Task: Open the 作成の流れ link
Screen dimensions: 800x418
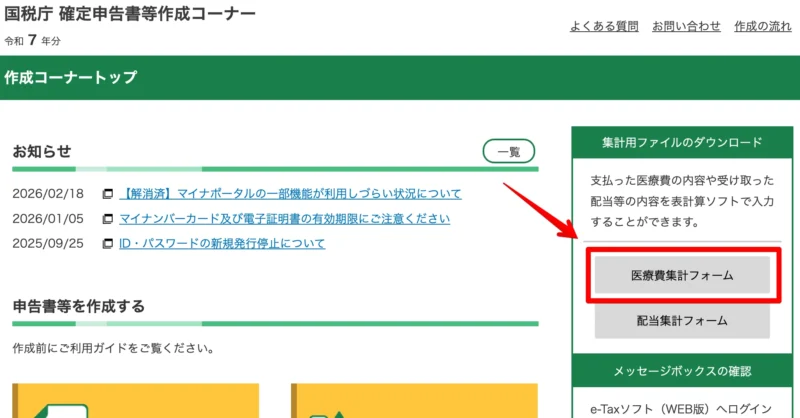Action: 763,26
